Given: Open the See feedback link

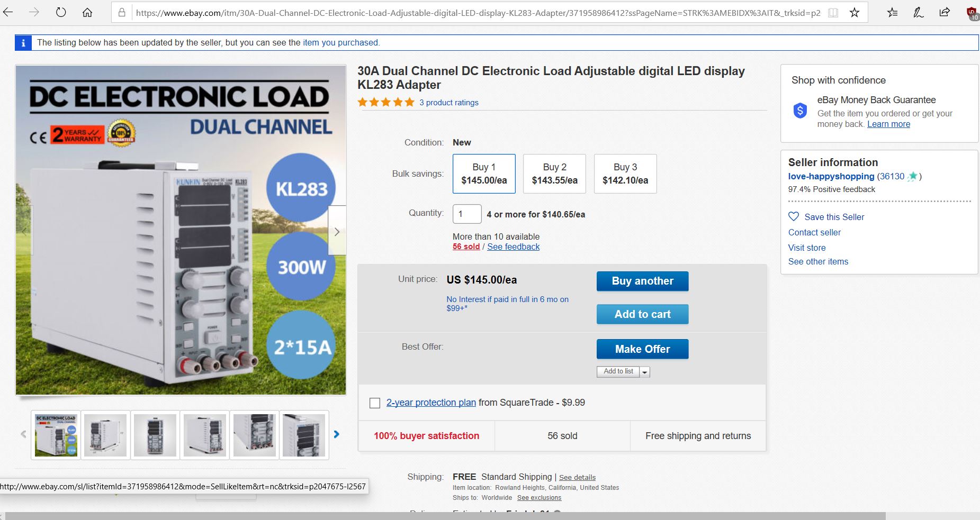Looking at the screenshot, I should 513,247.
